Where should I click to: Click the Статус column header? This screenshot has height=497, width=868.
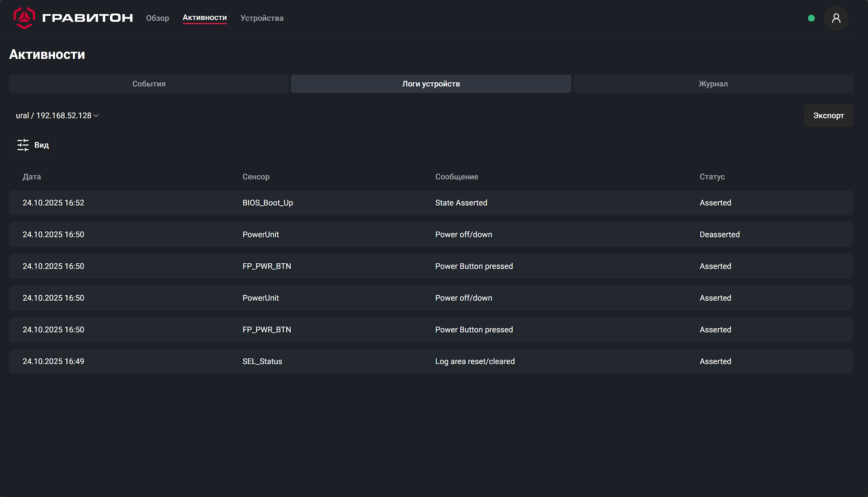[x=712, y=177]
